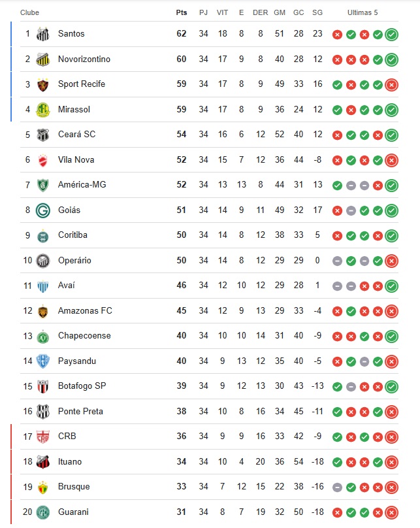Click the Novorizontino club crest icon

click(x=42, y=59)
